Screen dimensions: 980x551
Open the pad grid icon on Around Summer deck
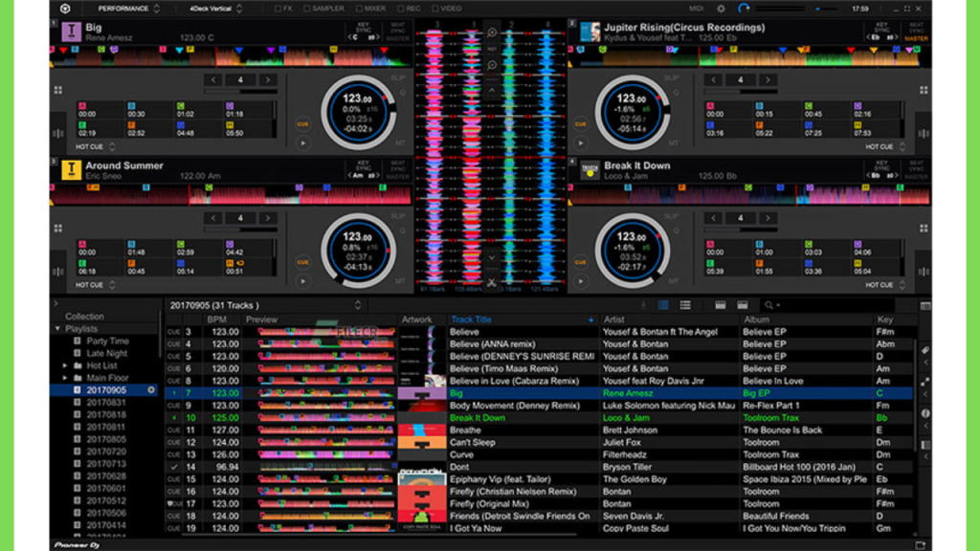pyautogui.click(x=58, y=228)
